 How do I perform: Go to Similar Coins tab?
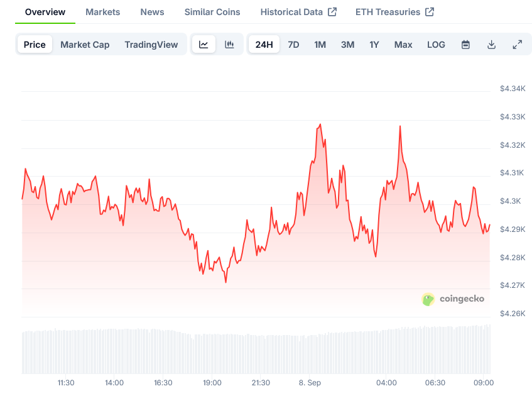tap(212, 12)
